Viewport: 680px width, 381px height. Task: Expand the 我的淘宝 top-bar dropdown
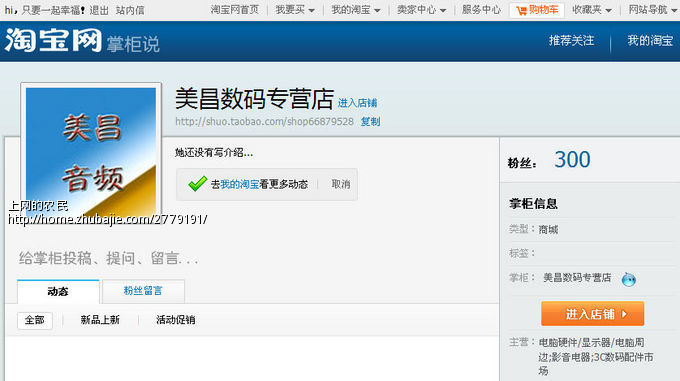356,10
